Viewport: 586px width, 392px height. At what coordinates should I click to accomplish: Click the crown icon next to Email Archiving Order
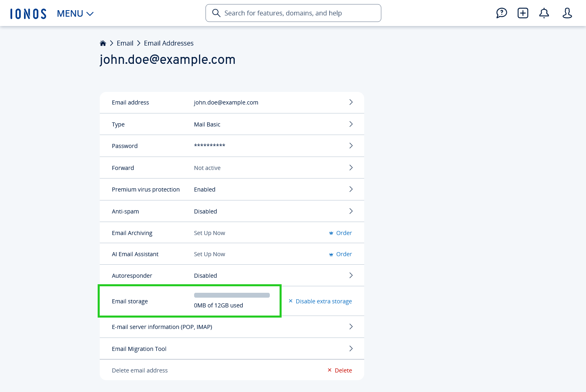tap(331, 233)
